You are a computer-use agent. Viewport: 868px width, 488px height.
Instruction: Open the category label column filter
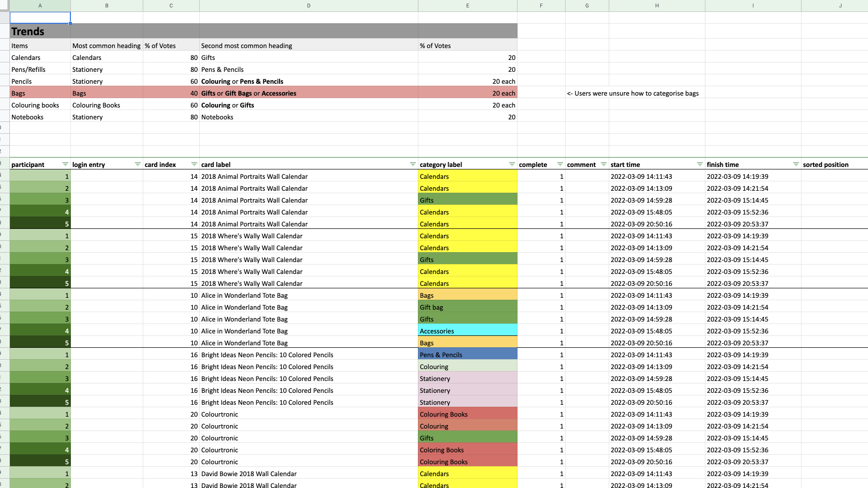(x=512, y=164)
